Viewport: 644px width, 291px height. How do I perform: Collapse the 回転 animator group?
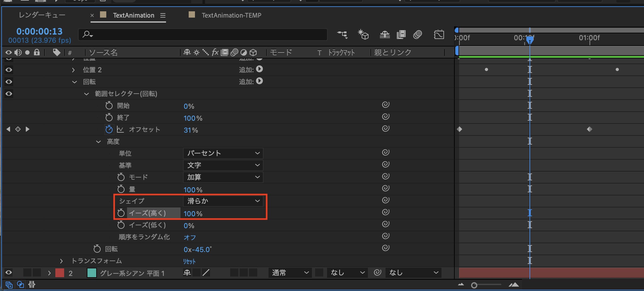(75, 82)
